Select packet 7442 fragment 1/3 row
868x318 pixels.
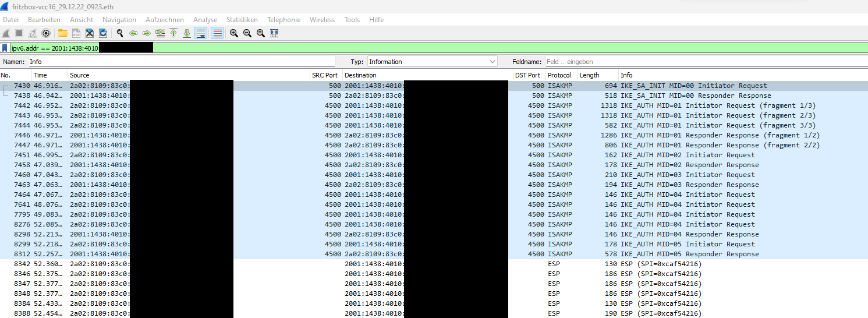pyautogui.click(x=434, y=105)
